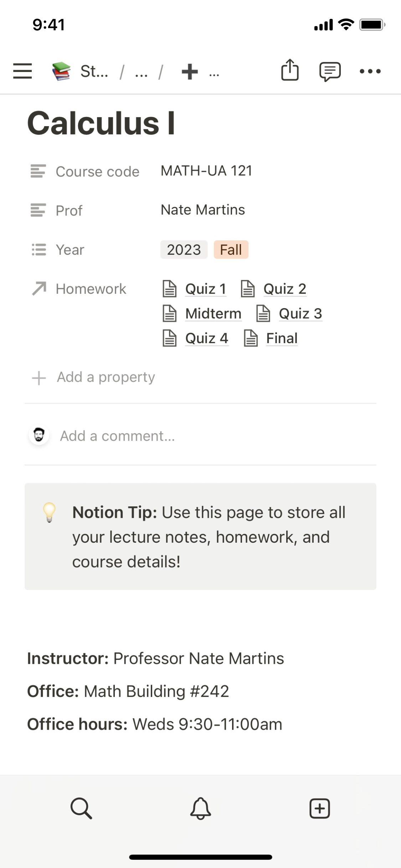Create new page with plus-square icon
This screenshot has height=868, width=401.
pos(319,808)
